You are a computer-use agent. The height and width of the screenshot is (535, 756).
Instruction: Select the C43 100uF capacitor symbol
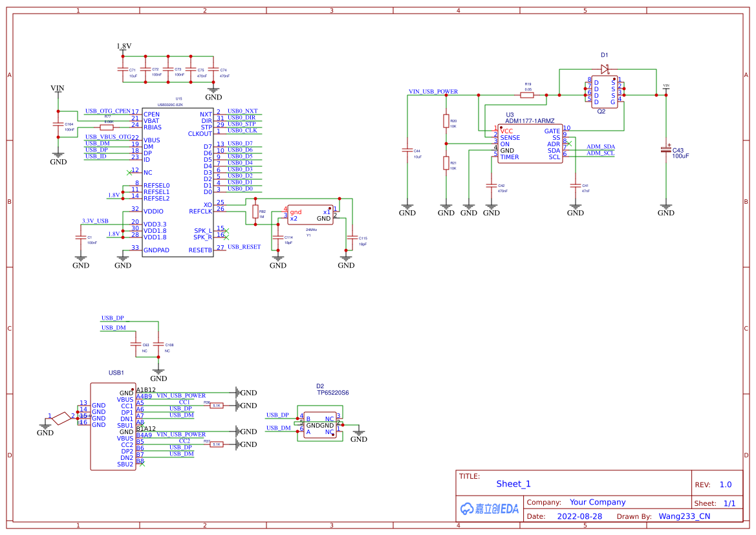tap(666, 149)
